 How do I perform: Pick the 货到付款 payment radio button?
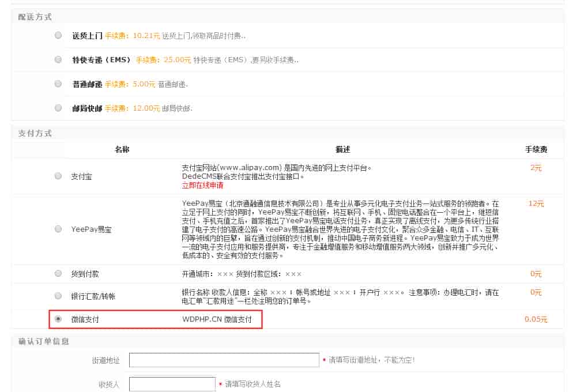tap(58, 273)
